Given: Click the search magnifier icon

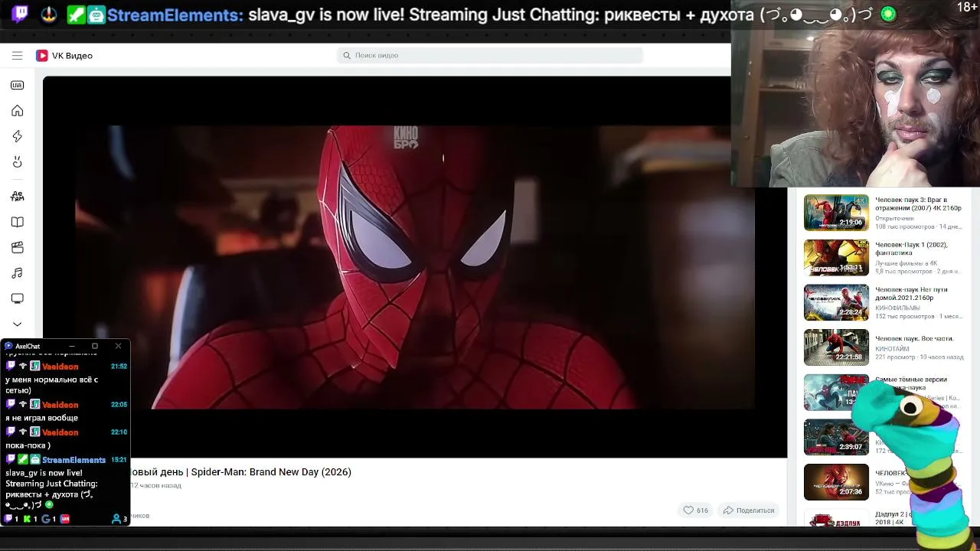Looking at the screenshot, I should click(347, 55).
